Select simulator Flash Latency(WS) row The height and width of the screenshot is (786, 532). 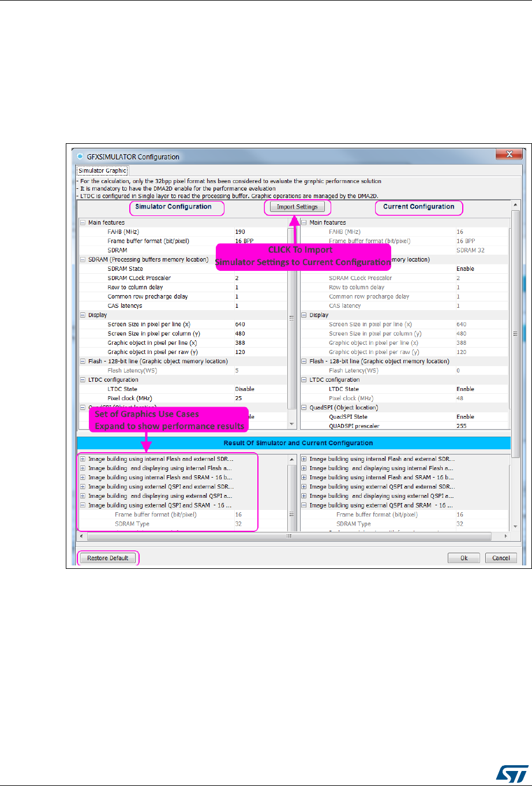point(183,370)
